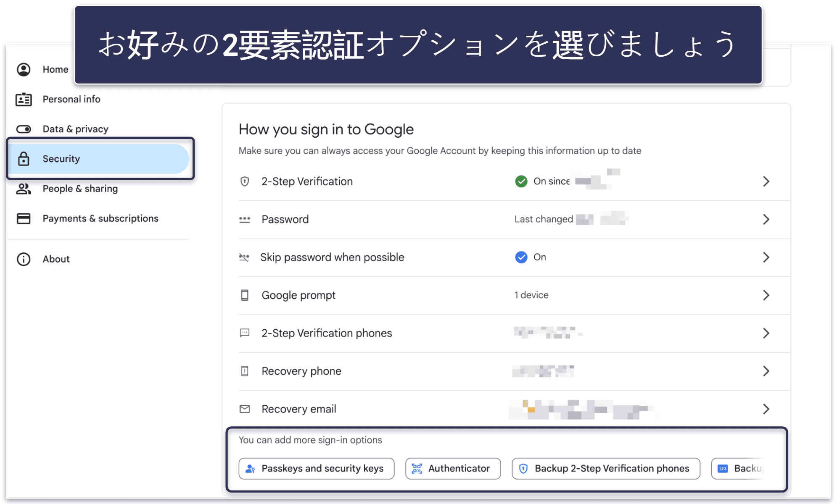Viewport: 837px width, 504px height.
Task: Click the Backup codes 123 icon
Action: point(723,469)
